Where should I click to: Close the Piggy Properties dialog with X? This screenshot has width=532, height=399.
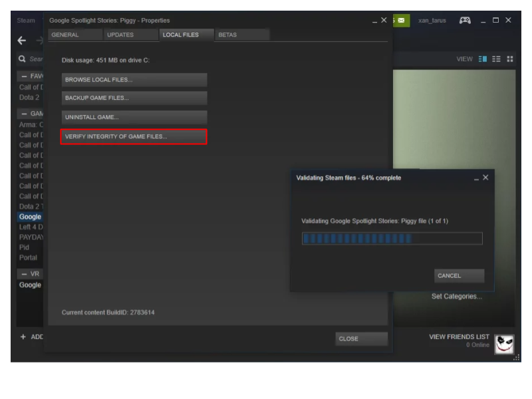pyautogui.click(x=384, y=20)
